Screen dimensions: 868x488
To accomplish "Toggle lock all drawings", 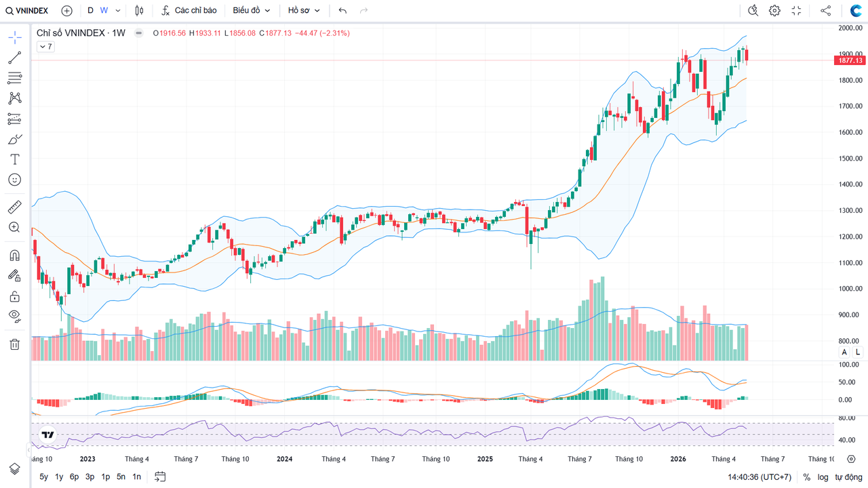I will point(14,296).
